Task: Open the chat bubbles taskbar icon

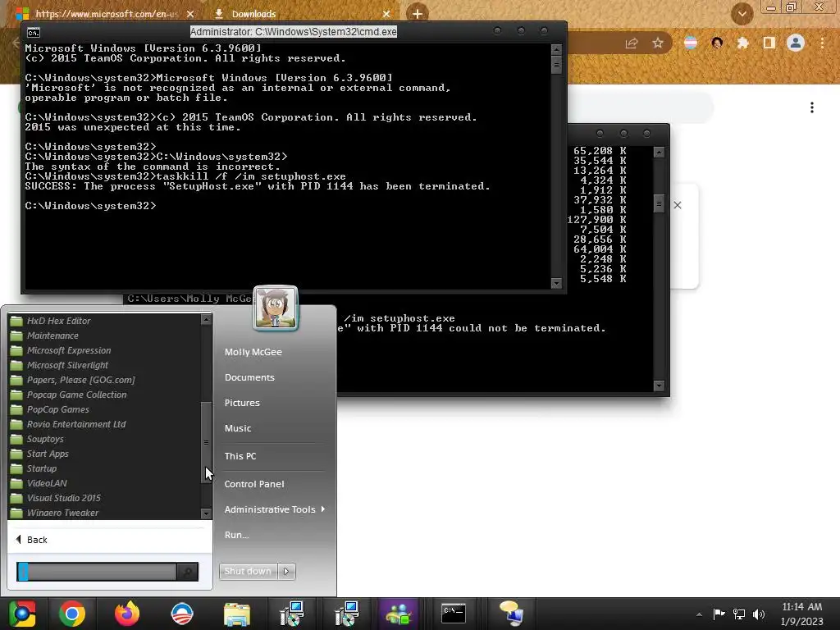Action: tap(512, 614)
